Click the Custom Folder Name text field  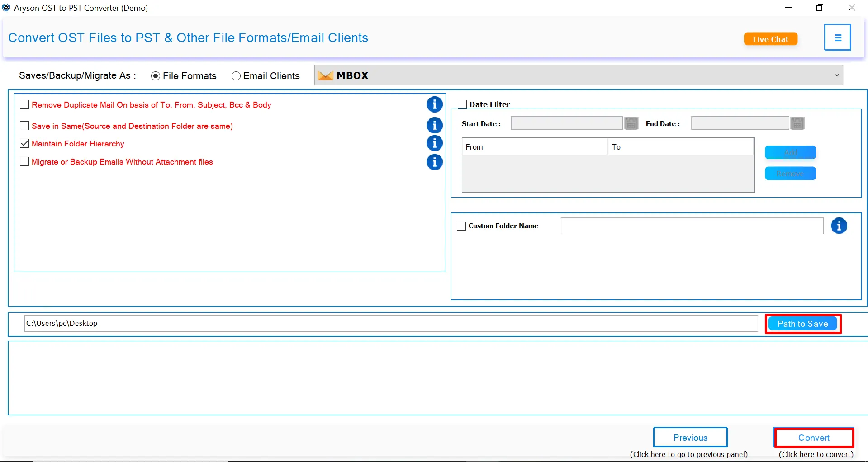(692, 226)
